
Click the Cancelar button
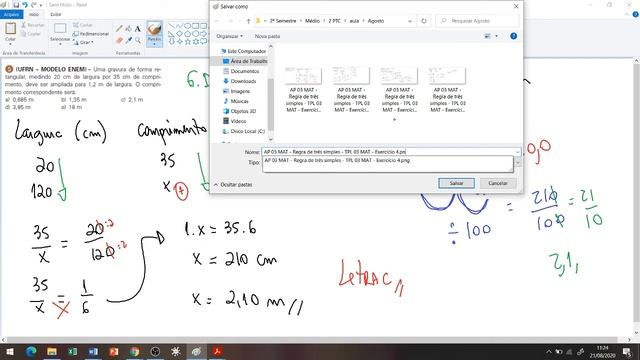pyautogui.click(x=498, y=183)
